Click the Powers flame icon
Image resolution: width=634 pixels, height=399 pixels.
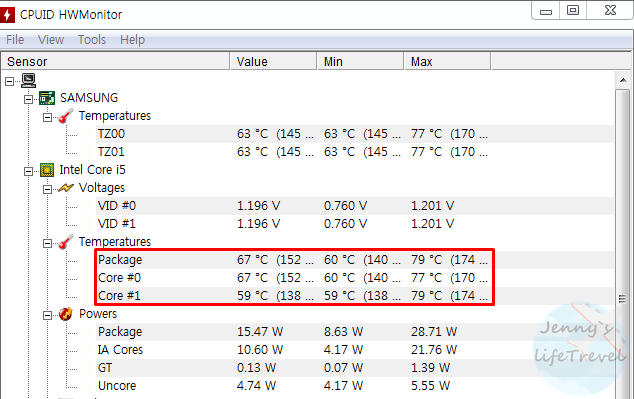pyautogui.click(x=66, y=314)
